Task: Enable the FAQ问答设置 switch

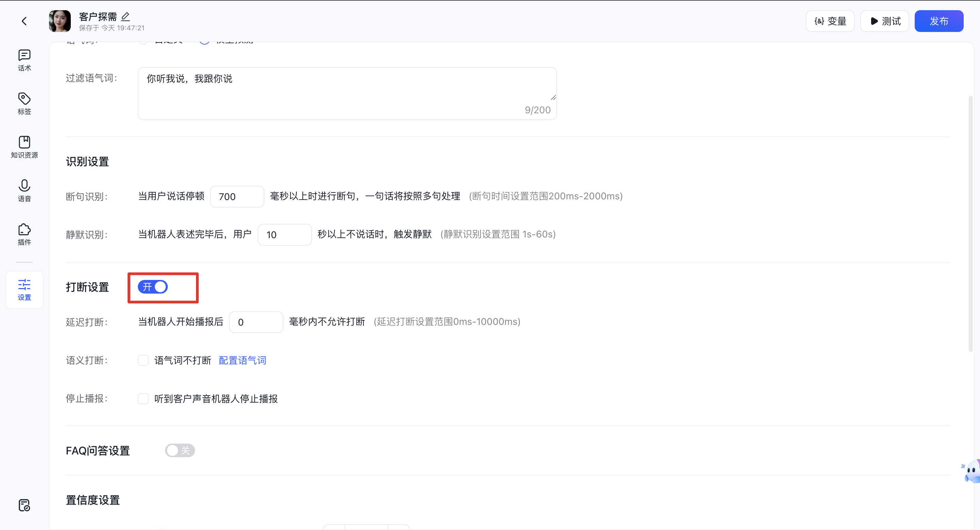Action: click(180, 450)
